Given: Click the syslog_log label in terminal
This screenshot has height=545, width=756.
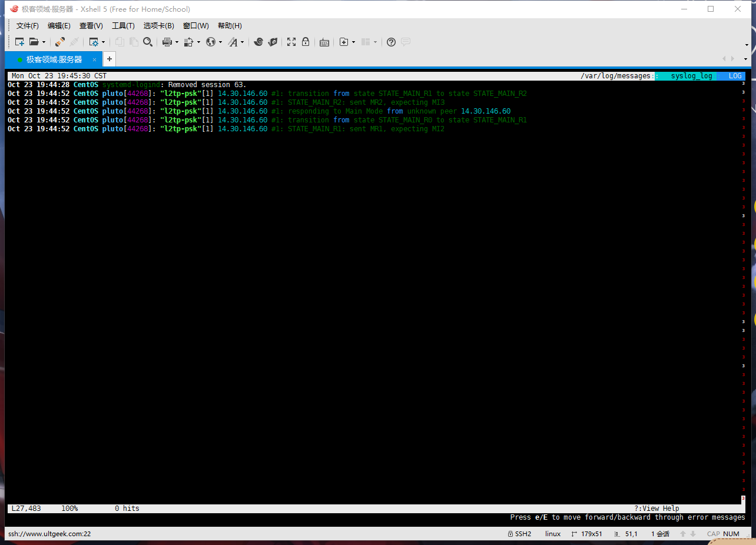Looking at the screenshot, I should coord(691,76).
